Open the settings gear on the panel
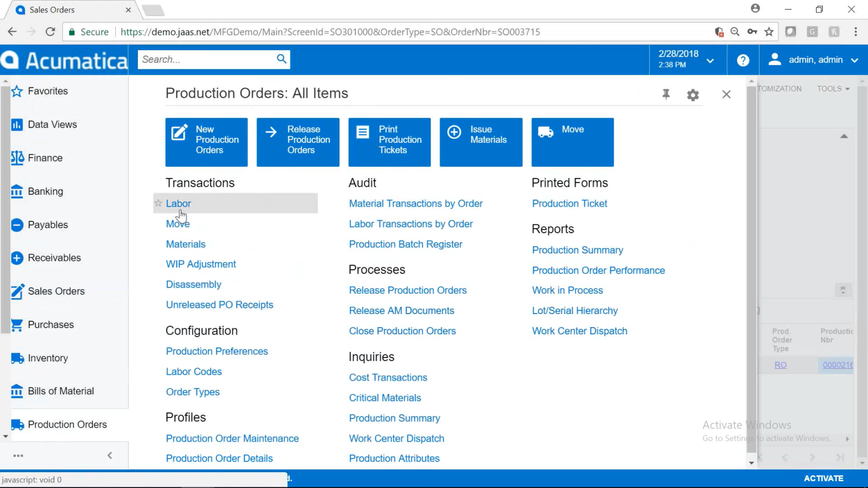The height and width of the screenshot is (488, 868). (x=693, y=94)
